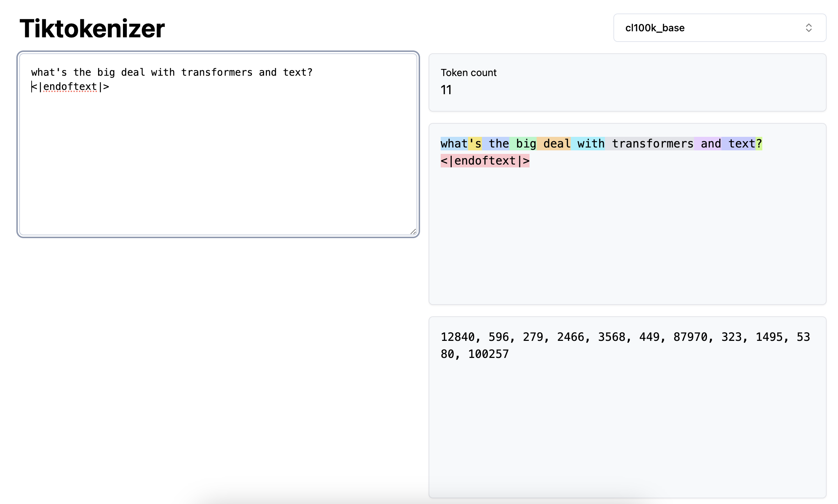
Task: Click the blue what token
Action: [454, 144]
